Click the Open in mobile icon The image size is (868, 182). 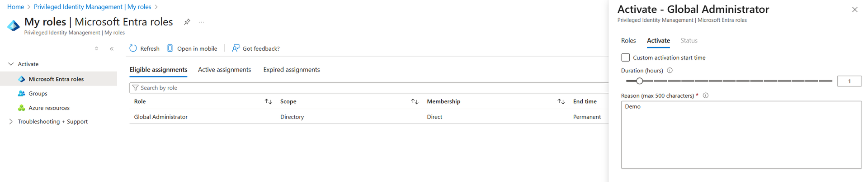point(170,48)
